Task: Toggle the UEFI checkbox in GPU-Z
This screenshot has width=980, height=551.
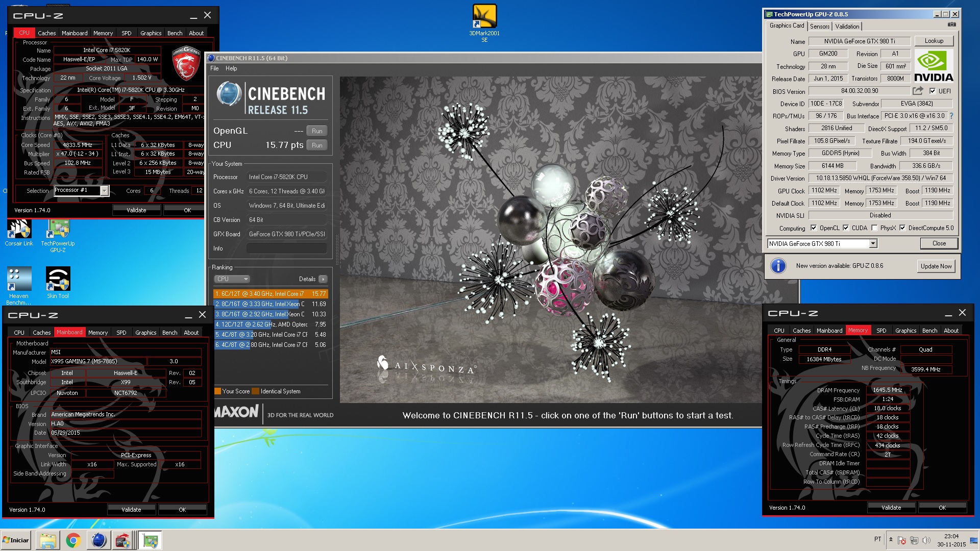Action: pos(933,91)
